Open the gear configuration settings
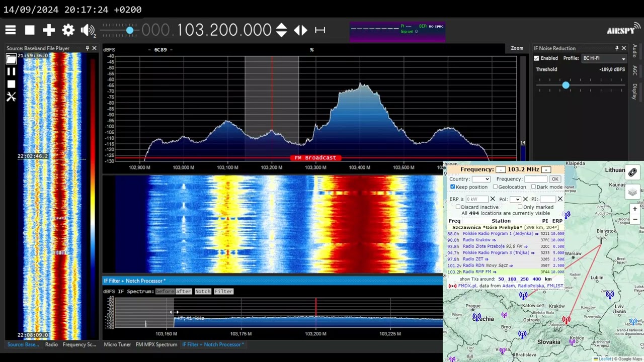This screenshot has height=362, width=644. pos(68,30)
